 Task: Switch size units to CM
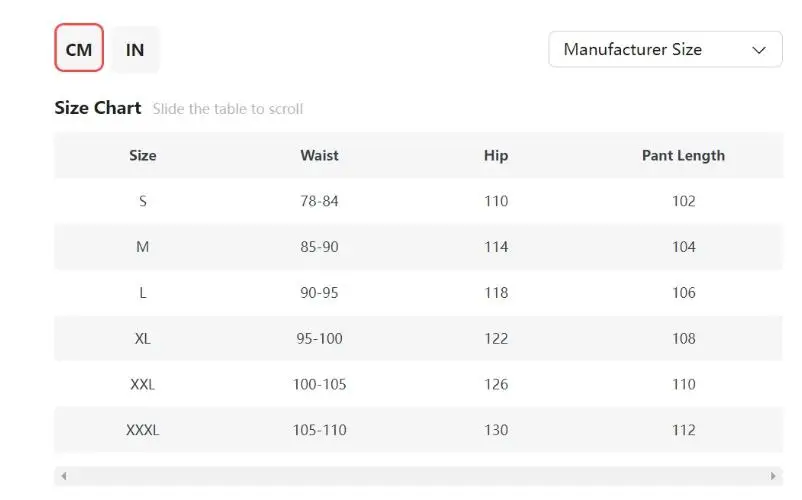coord(79,49)
